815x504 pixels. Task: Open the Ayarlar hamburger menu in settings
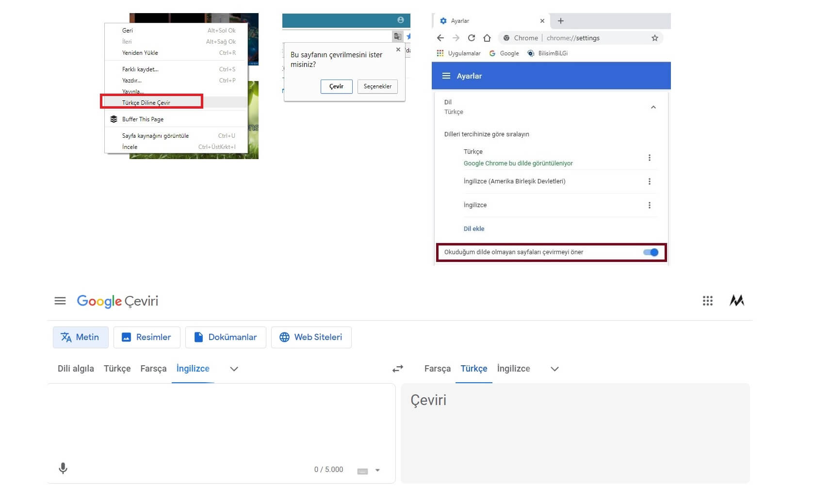(446, 76)
